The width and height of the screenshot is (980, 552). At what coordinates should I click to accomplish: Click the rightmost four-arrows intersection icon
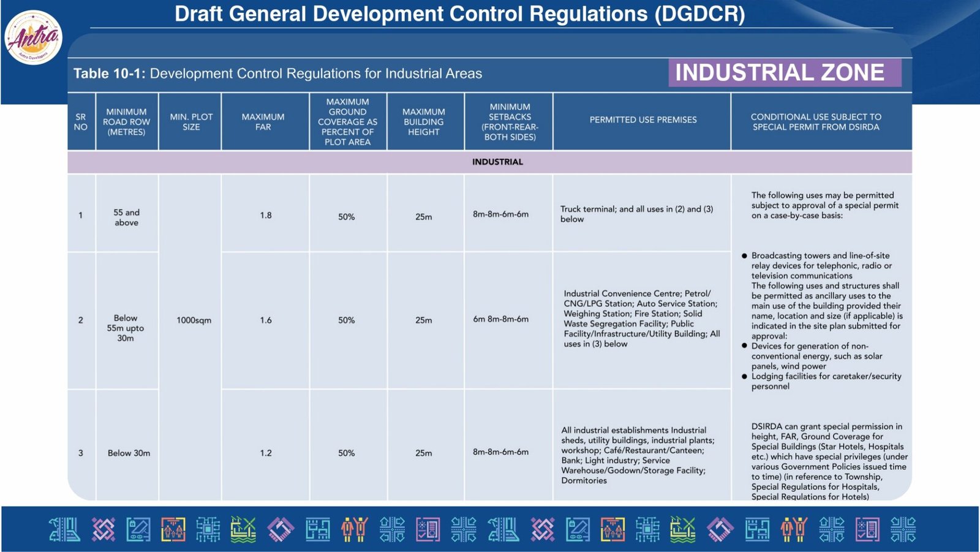tap(903, 529)
